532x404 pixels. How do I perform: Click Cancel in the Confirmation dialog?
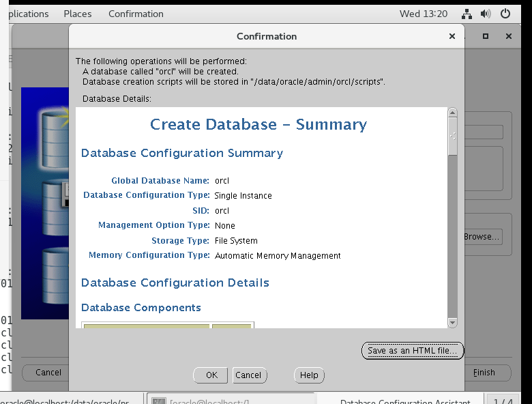point(248,375)
